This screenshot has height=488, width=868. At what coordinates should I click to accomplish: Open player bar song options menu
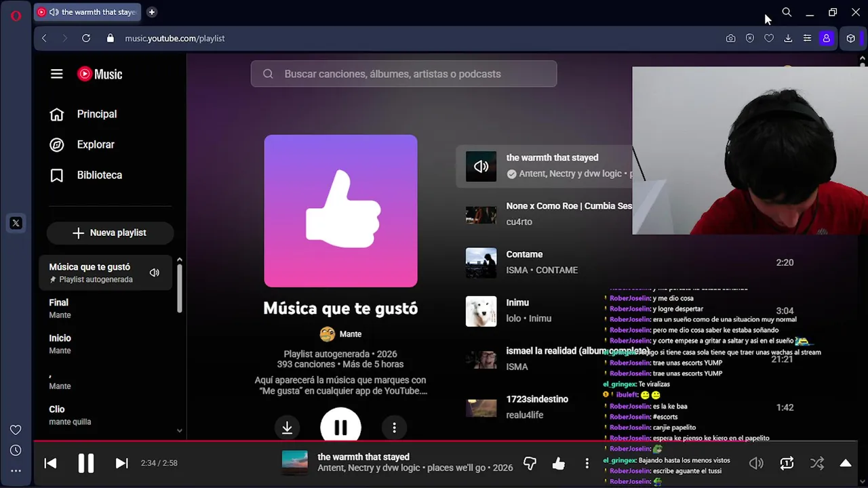pyautogui.click(x=587, y=464)
